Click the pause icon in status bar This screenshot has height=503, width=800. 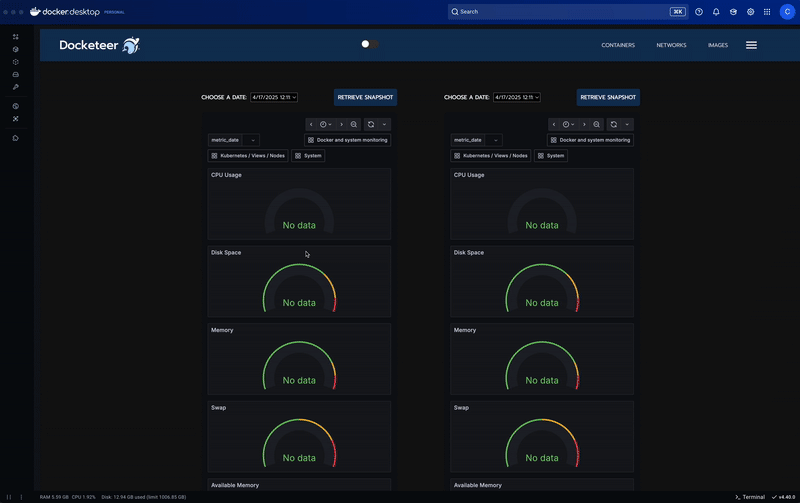[9, 497]
